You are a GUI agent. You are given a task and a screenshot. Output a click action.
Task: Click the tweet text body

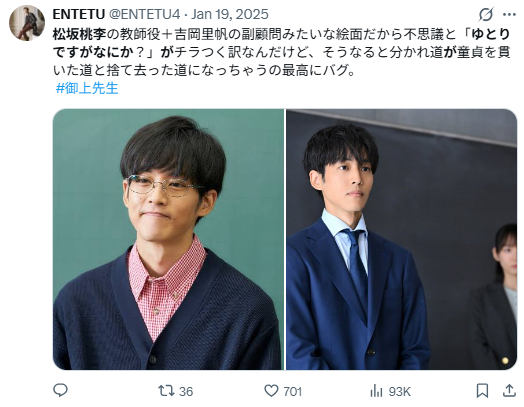tap(281, 52)
